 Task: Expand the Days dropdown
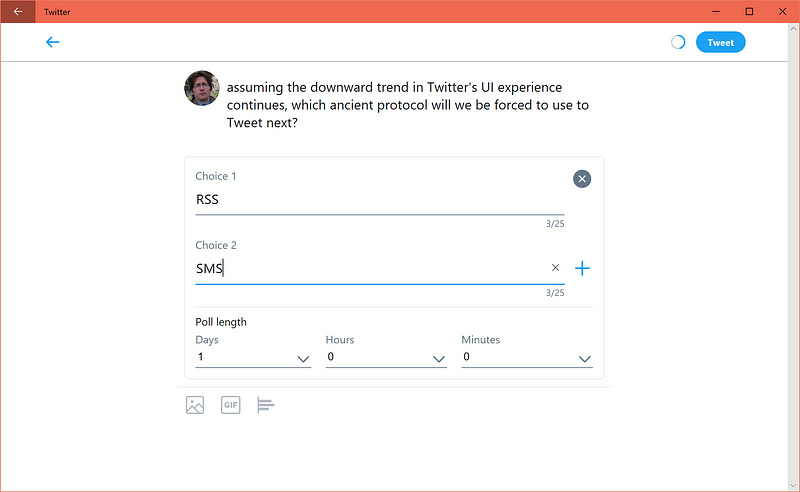tap(253, 357)
